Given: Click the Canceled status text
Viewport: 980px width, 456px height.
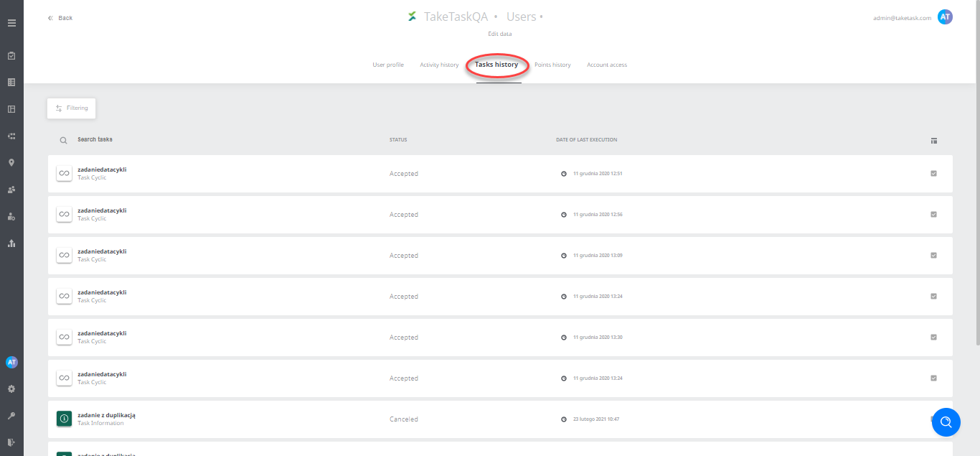Looking at the screenshot, I should coord(403,419).
